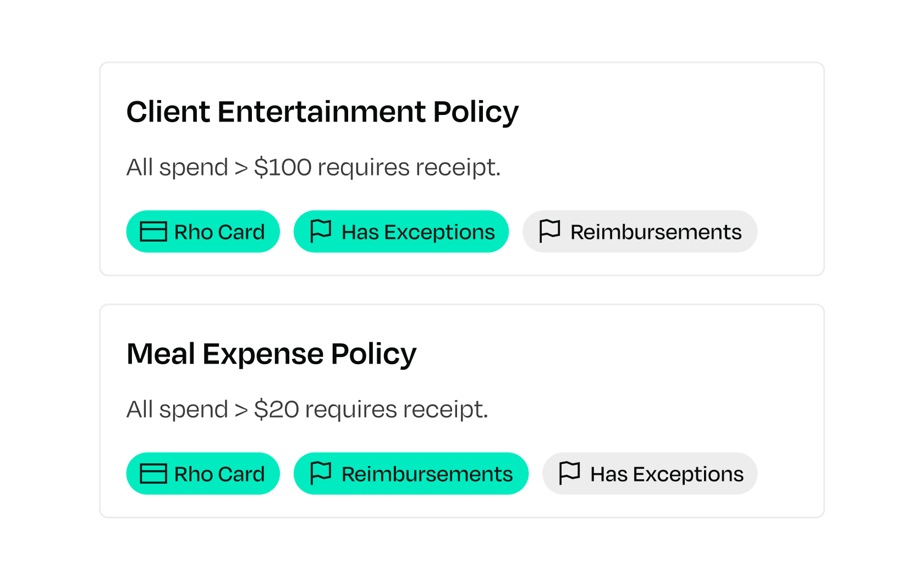This screenshot has width=924, height=581.
Task: Click the card icon in Meal Expense's Rho Card chip
Action: point(153,474)
